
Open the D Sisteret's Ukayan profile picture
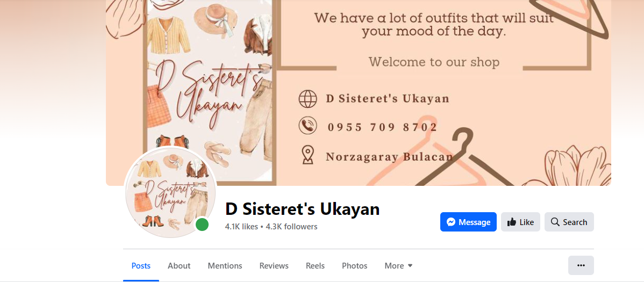170,192
